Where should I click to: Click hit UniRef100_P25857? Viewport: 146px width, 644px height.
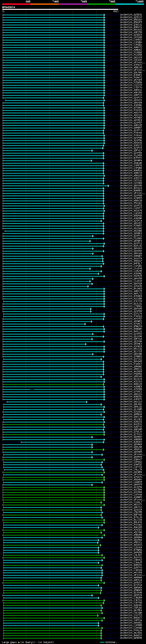click(131, 226)
